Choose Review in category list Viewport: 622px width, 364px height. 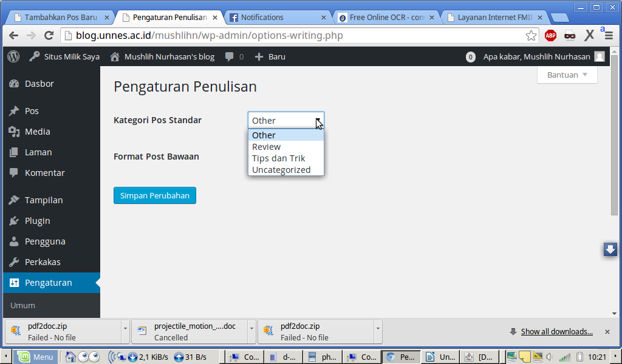[x=286, y=147]
